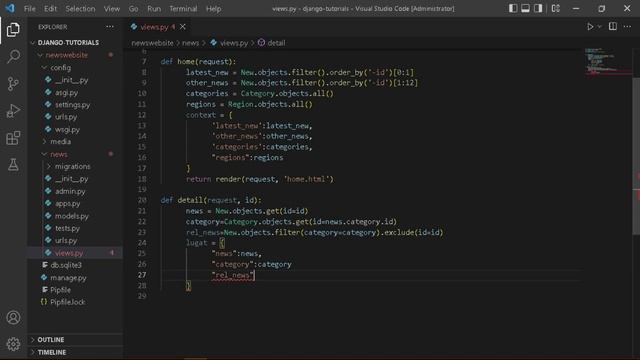Open the Terminal menu

183,9
